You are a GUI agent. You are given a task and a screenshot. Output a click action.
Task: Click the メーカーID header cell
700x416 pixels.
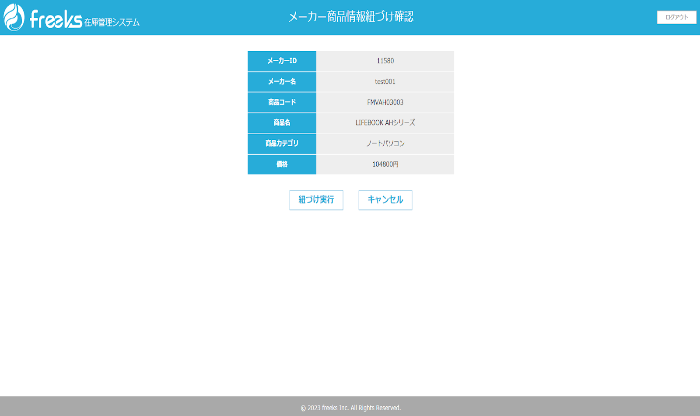[x=282, y=61]
